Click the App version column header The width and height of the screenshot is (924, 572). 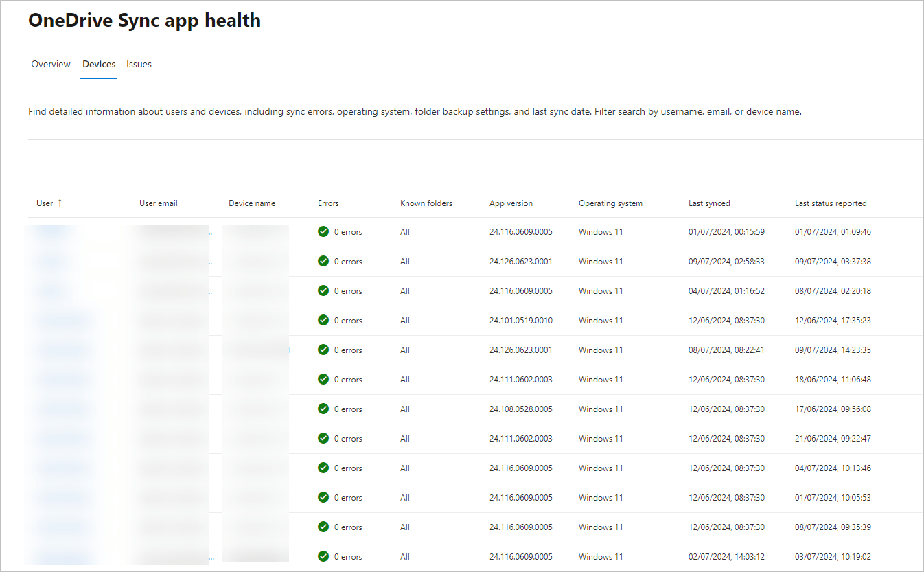(x=511, y=203)
